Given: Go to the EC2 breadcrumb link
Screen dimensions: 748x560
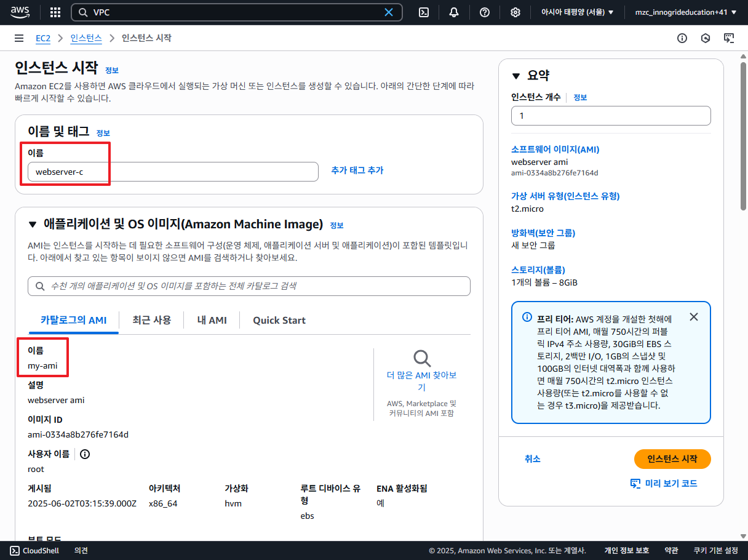Looking at the screenshot, I should pyautogui.click(x=43, y=38).
